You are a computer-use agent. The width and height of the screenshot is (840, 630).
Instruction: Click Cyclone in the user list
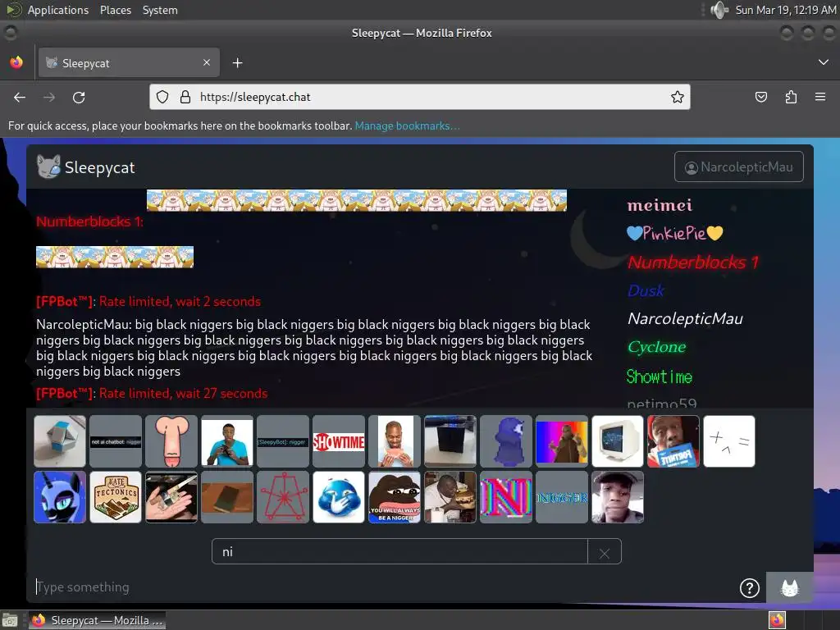657,347
